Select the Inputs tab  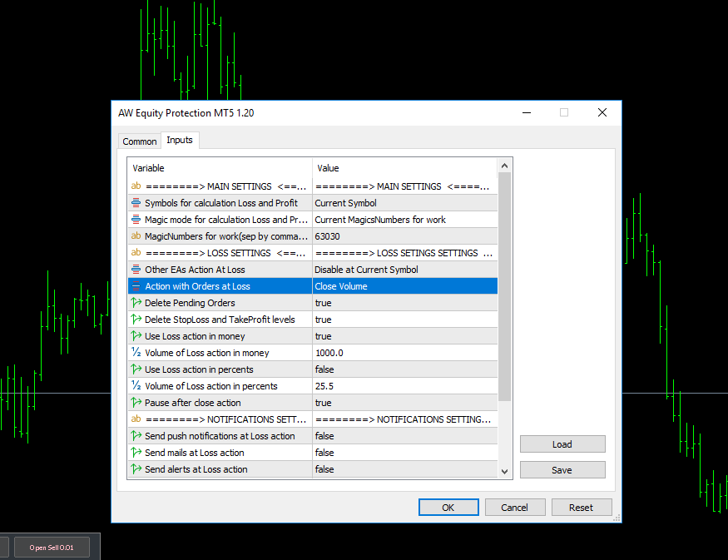[180, 141]
